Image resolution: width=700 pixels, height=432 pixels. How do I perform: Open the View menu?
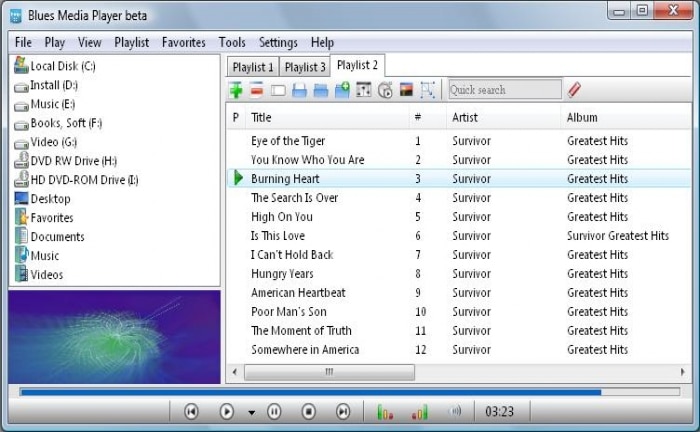(90, 42)
